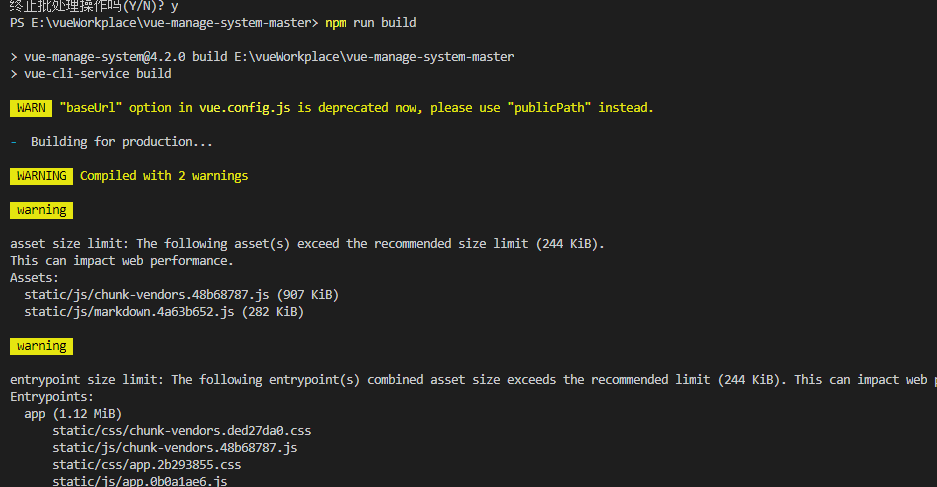
Task: Click the WARNING badge before Compiled message
Action: click(41, 176)
